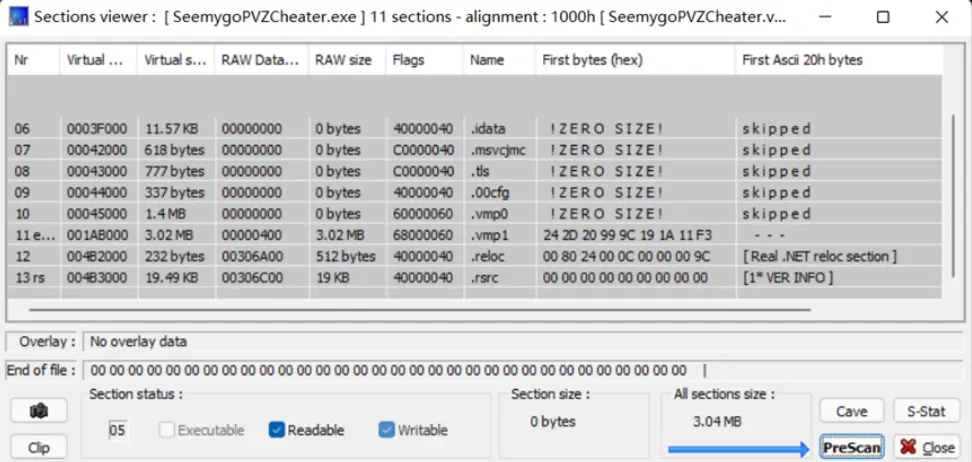The image size is (972, 462).
Task: Click RAW size 512 bytes
Action: coord(345,256)
